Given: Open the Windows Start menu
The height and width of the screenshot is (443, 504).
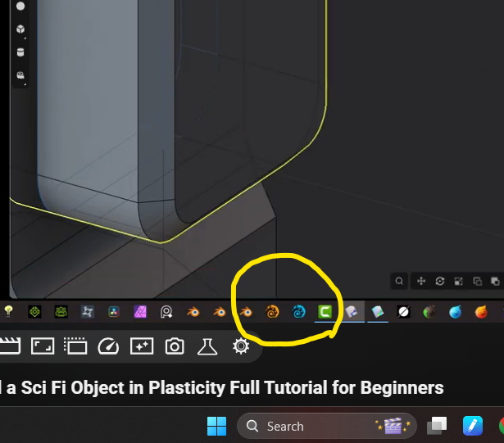Looking at the screenshot, I should [x=216, y=426].
